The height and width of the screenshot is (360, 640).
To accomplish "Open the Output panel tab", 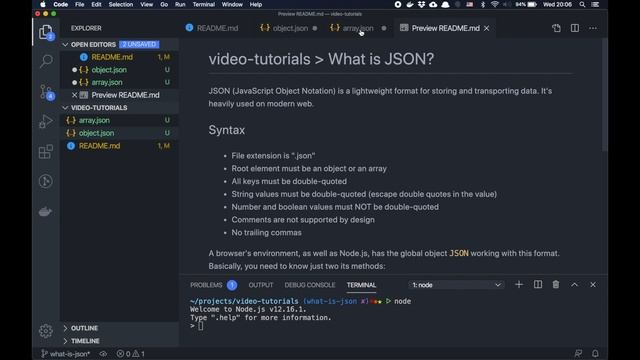I will (x=261, y=285).
